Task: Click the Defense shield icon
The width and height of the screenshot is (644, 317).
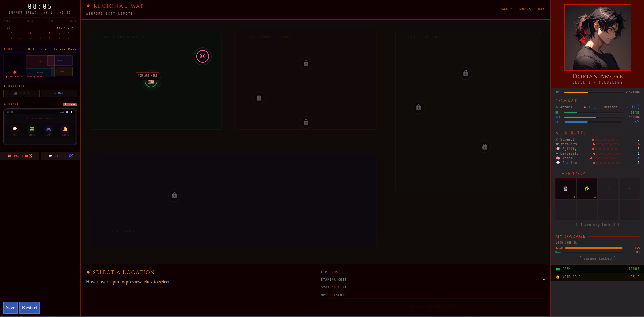Action: [x=600, y=107]
